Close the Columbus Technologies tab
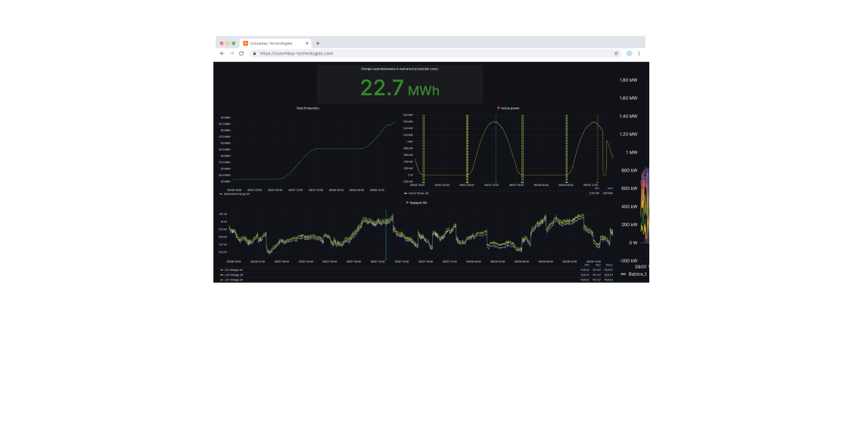The image size is (868, 428). [307, 43]
